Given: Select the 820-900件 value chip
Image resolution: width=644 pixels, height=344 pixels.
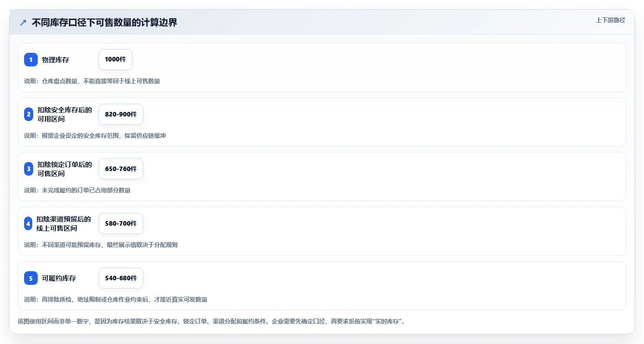Looking at the screenshot, I should point(121,114).
